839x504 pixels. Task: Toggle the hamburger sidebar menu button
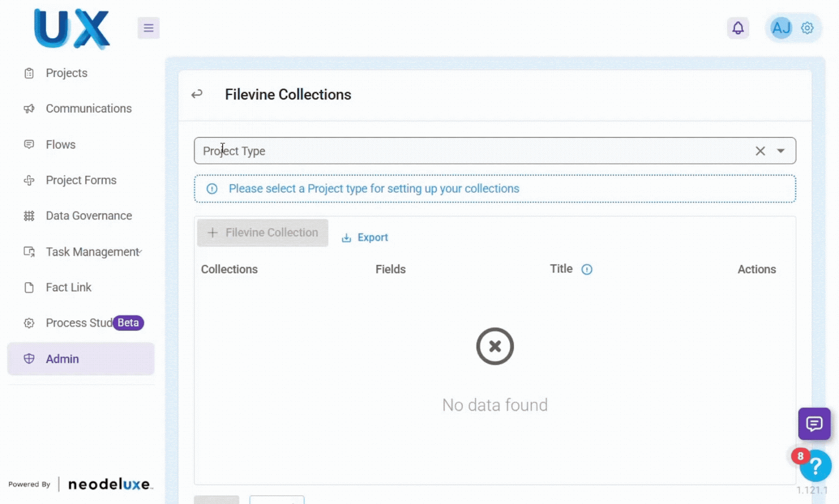coord(148,28)
